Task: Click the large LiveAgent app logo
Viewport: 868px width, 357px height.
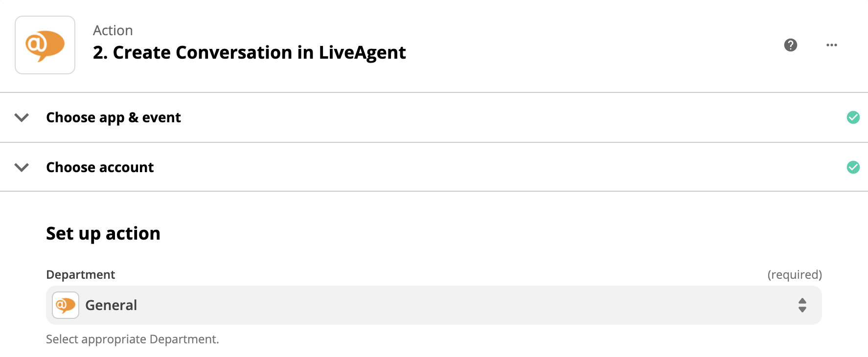Action: pos(45,45)
